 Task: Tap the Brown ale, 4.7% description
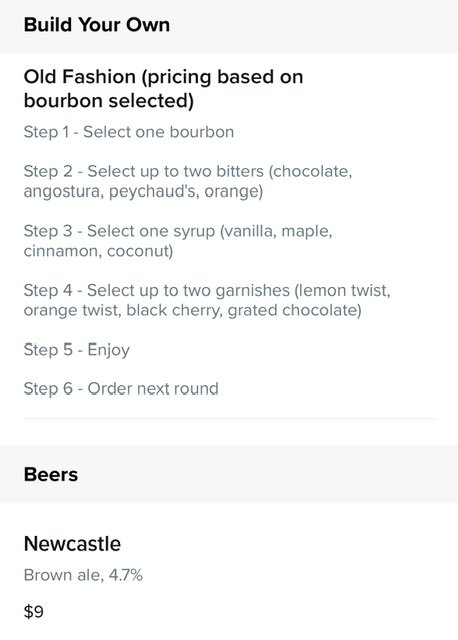tap(83, 576)
